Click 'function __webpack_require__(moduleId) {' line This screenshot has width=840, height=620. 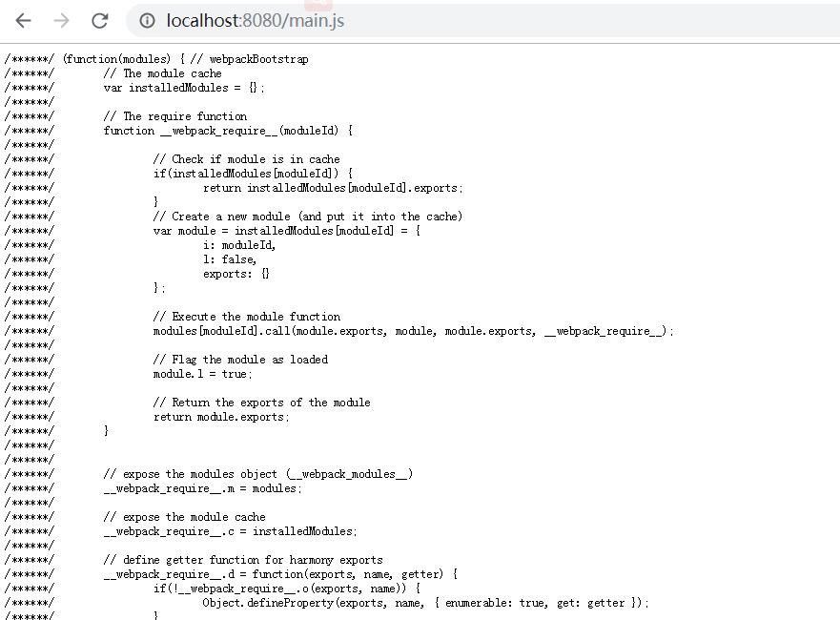(x=228, y=131)
